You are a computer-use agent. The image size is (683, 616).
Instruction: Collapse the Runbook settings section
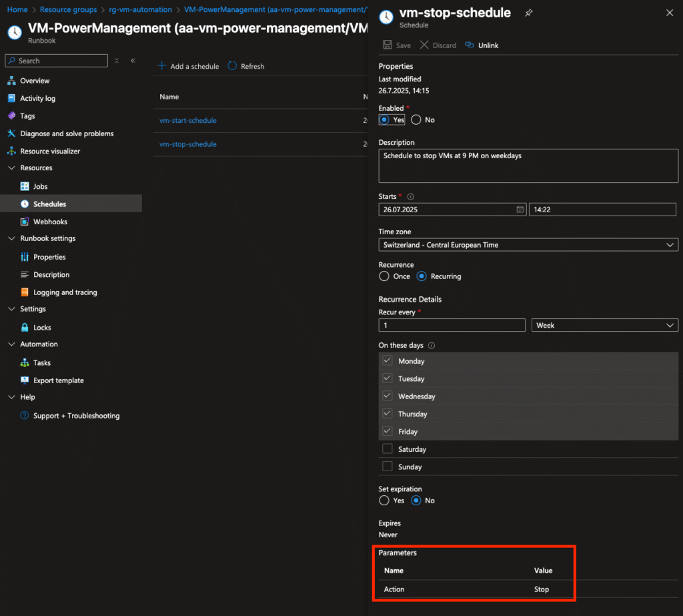11,238
